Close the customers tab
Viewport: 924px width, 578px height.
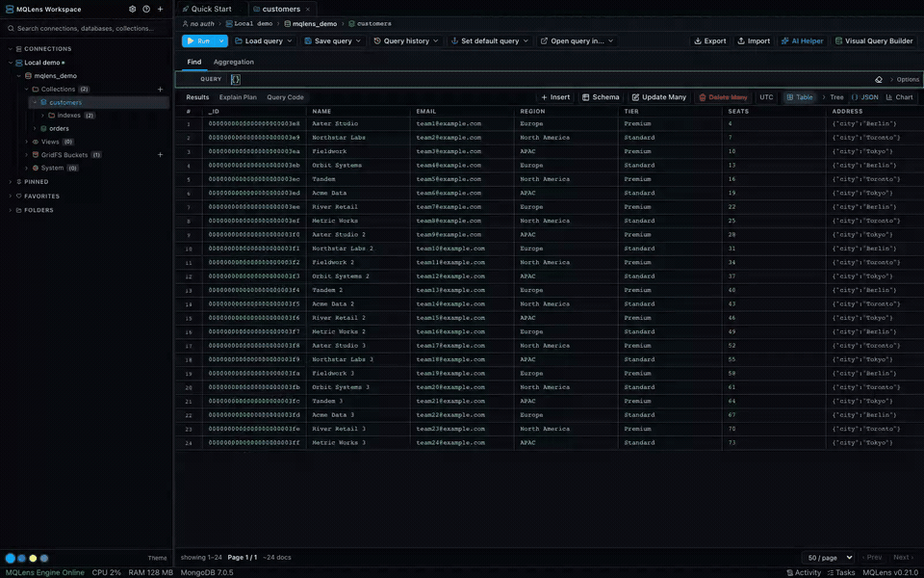308,9
